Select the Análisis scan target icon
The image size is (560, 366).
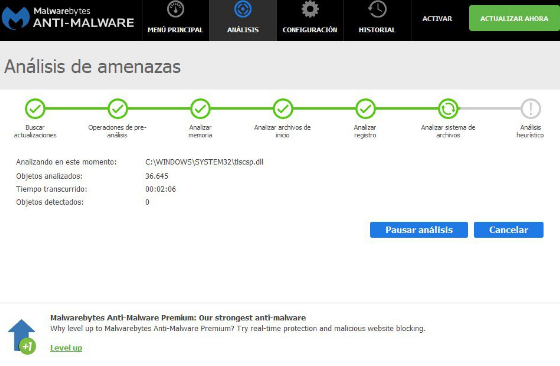[243, 9]
